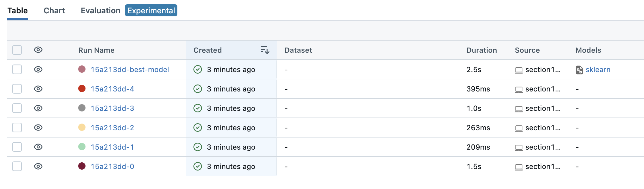
Task: Click the eye icon in the table header
Action: tap(38, 50)
